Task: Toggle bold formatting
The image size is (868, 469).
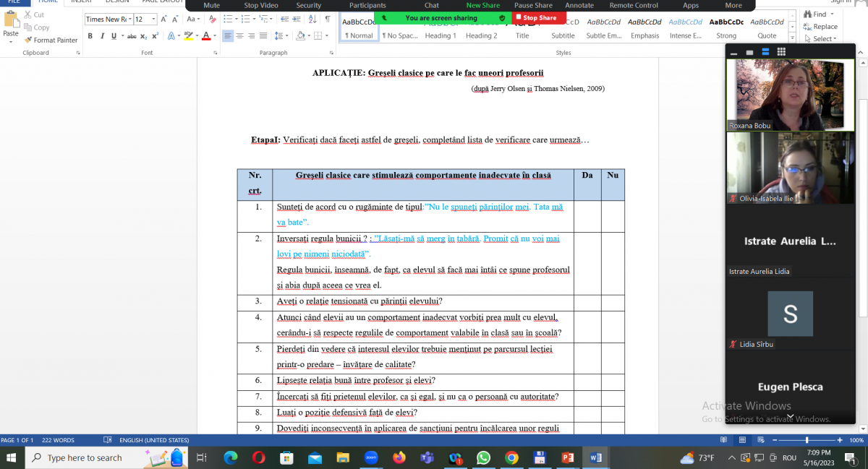Action: [90, 36]
